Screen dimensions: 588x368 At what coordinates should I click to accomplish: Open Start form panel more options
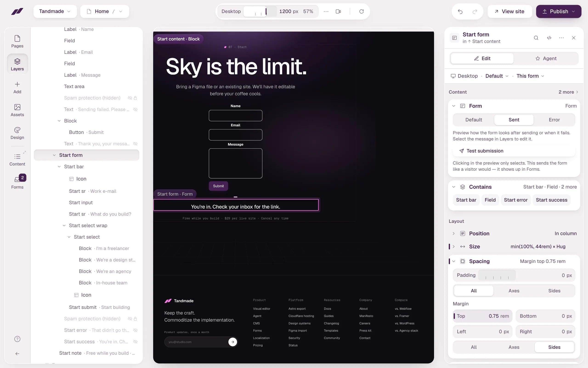(561, 38)
